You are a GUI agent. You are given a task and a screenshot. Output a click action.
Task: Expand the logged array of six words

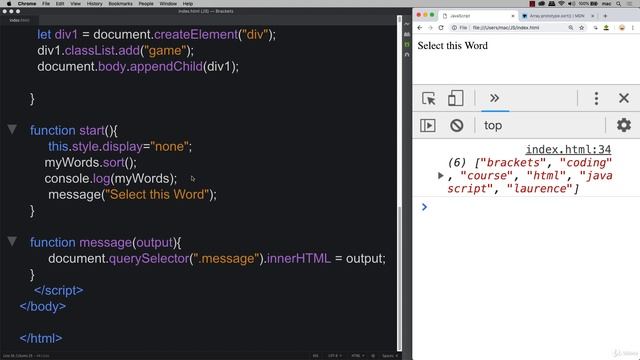[440, 176]
